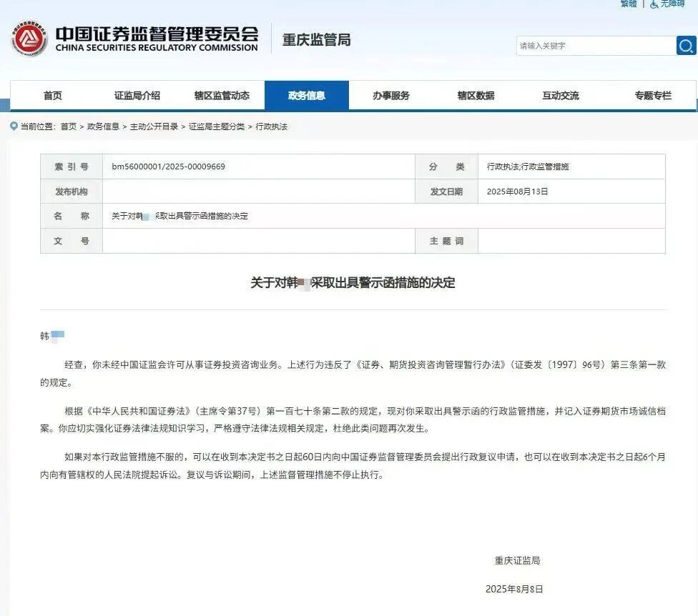698x616 pixels.
Task: Go to the 互动交流 navigation tab
Action: (560, 96)
